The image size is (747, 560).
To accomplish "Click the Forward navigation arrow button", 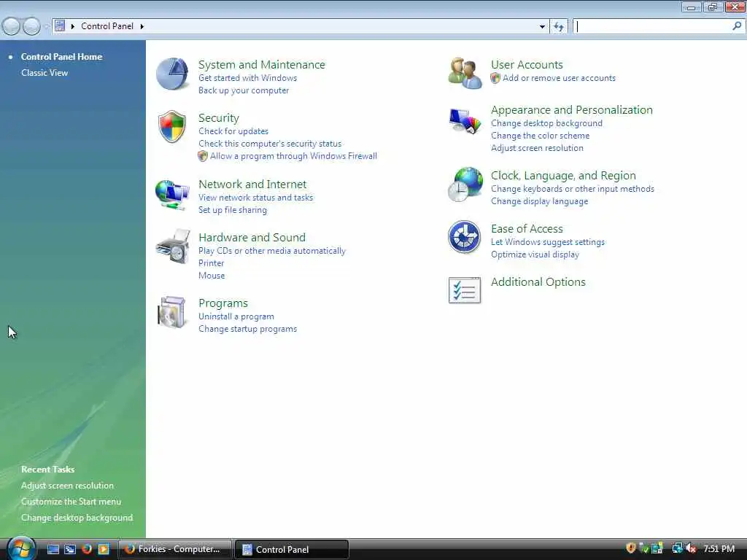I will [x=31, y=27].
